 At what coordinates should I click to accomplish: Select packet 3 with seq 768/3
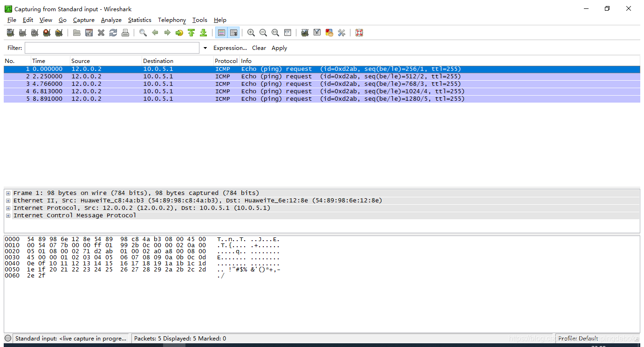(x=322, y=84)
